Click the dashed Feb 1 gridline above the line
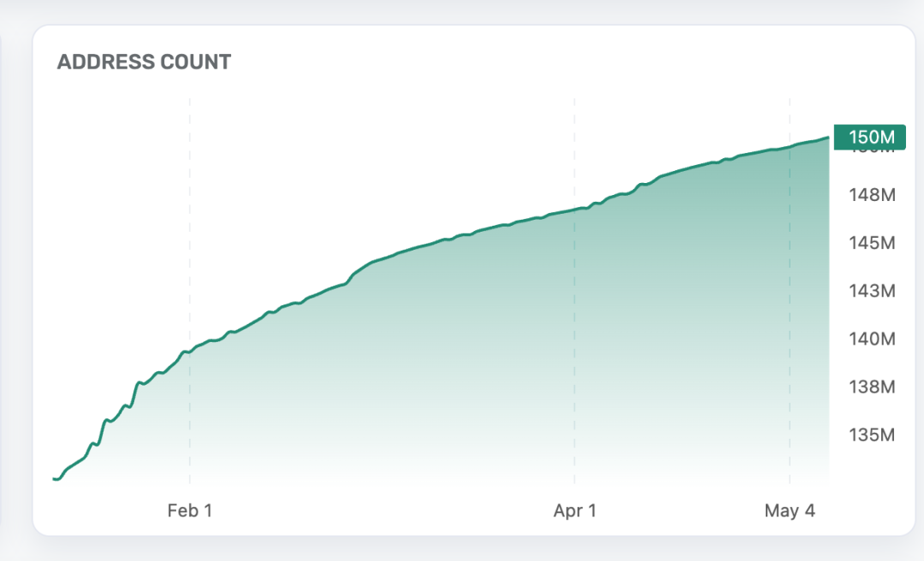 pos(190,214)
